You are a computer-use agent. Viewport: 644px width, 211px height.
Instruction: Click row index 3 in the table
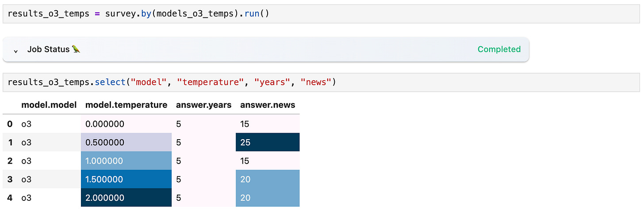pyautogui.click(x=10, y=179)
